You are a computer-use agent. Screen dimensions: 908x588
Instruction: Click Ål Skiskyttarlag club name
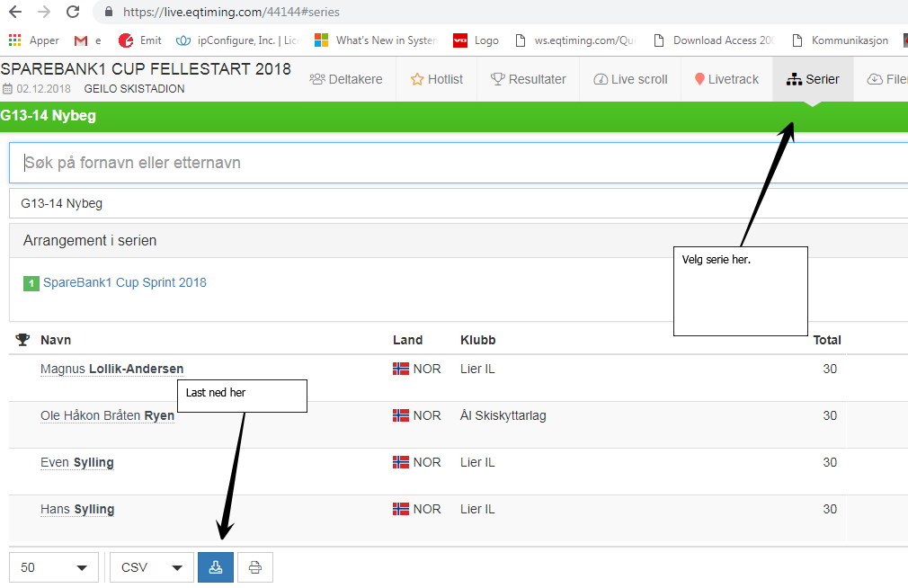[x=503, y=416]
